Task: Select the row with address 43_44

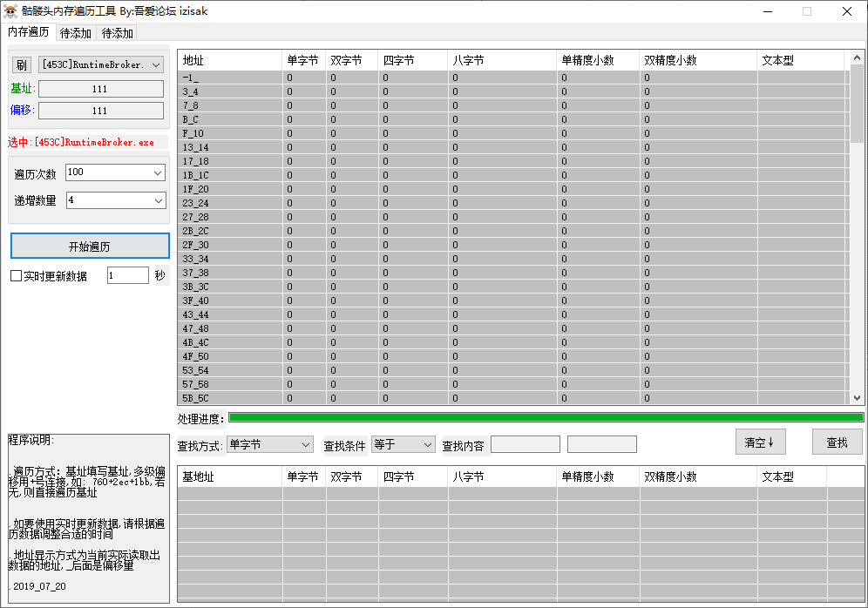Action: tap(513, 314)
